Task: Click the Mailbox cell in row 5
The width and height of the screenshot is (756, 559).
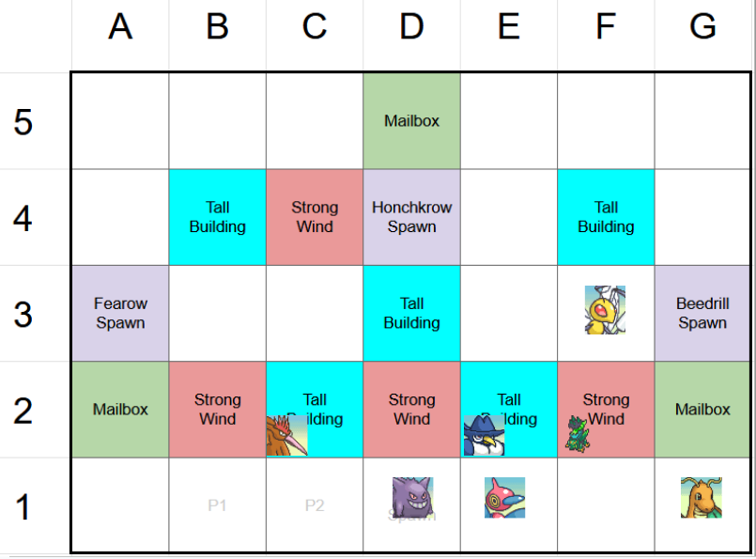Action: coord(411,121)
